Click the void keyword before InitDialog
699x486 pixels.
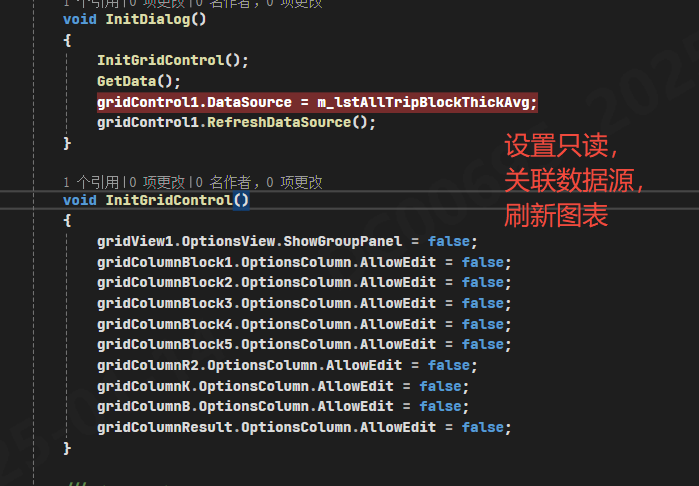tap(80, 20)
